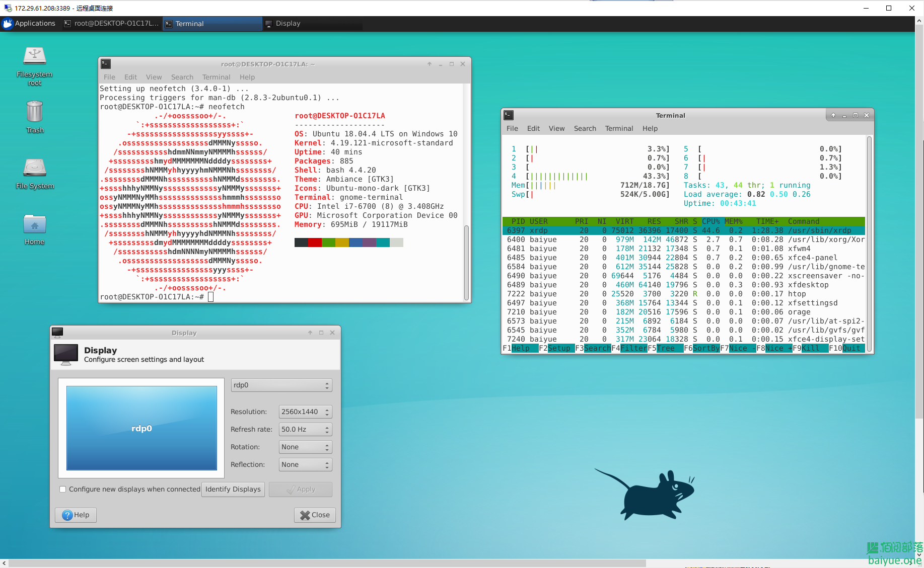Select the rdp0 monitor preview thumbnail

tap(141, 428)
